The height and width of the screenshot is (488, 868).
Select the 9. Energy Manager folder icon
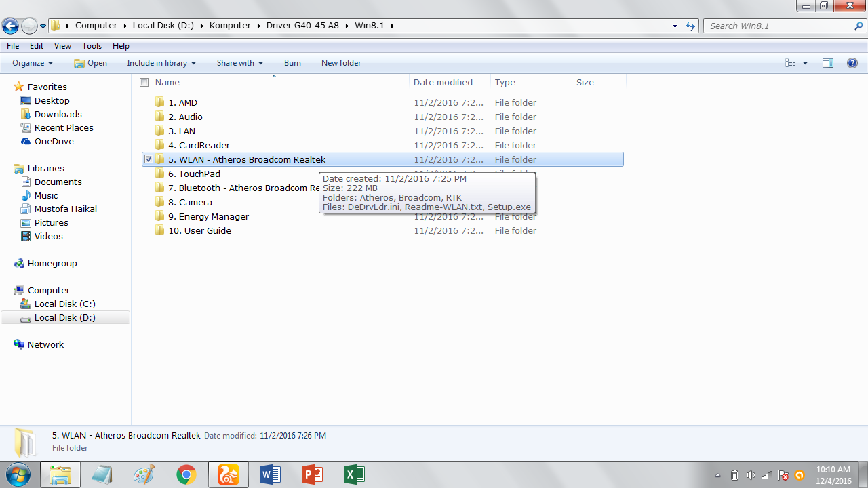(160, 216)
